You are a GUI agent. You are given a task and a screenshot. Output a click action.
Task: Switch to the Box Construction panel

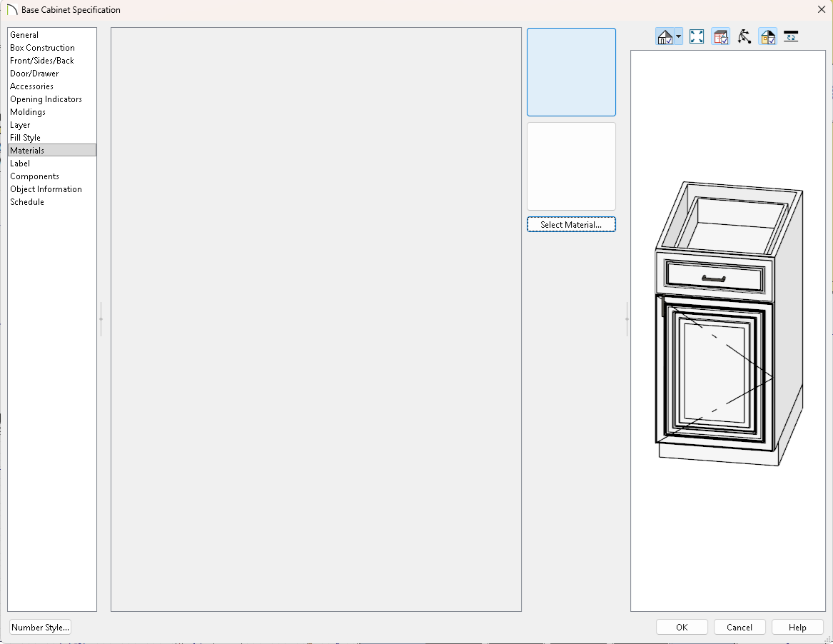(x=42, y=48)
